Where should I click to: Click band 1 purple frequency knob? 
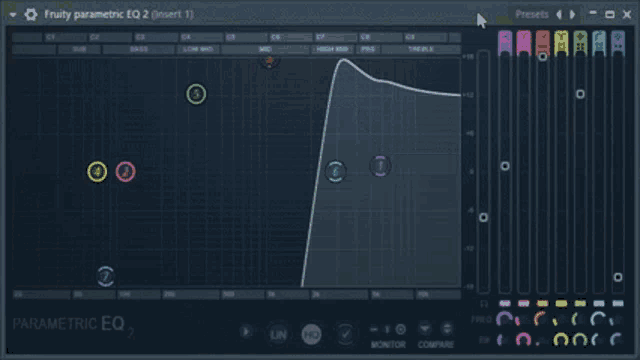click(x=504, y=319)
